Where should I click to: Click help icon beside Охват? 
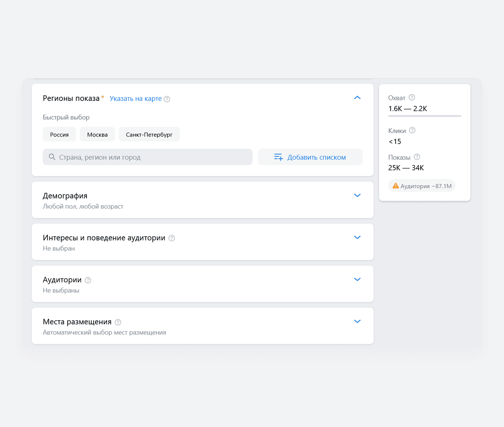412,97
